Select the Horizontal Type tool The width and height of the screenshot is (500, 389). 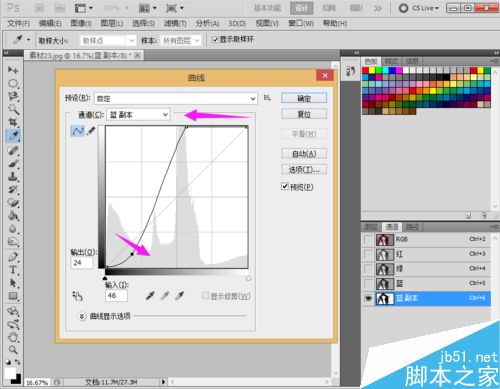click(13, 270)
